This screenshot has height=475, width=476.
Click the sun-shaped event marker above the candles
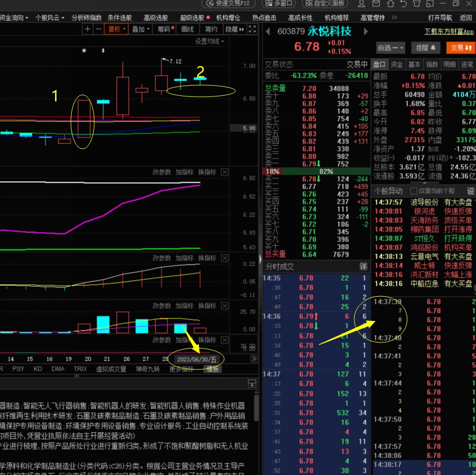[84, 50]
